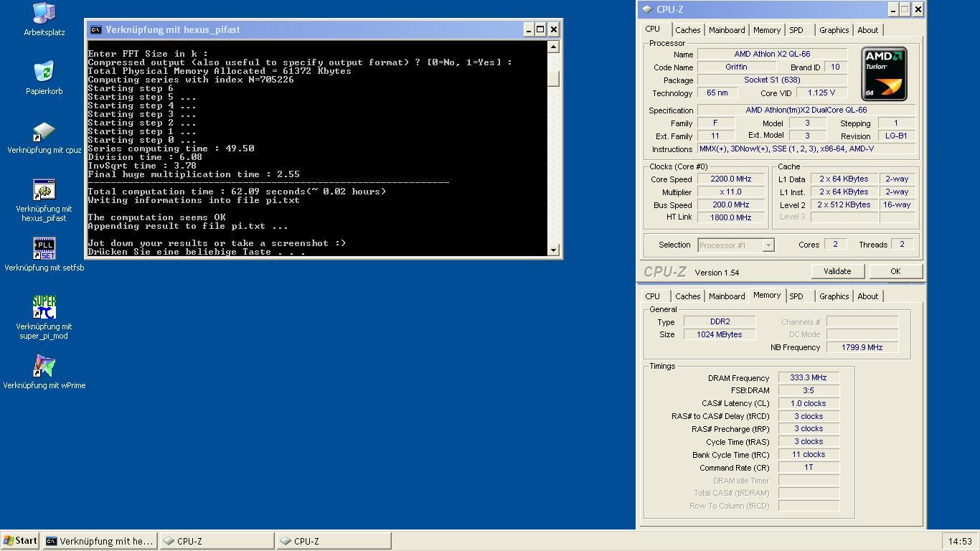Open the Arbeitsplatz desktop icon

click(x=44, y=13)
